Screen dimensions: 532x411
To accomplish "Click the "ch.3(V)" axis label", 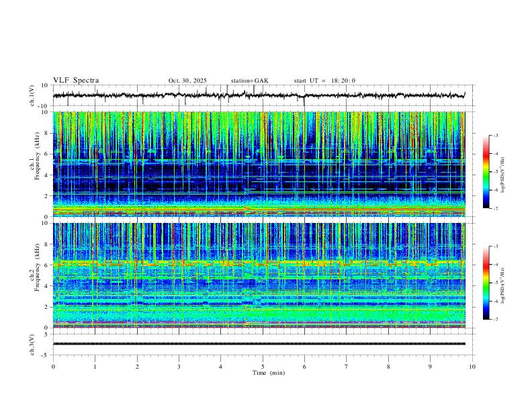I will pyautogui.click(x=32, y=345).
